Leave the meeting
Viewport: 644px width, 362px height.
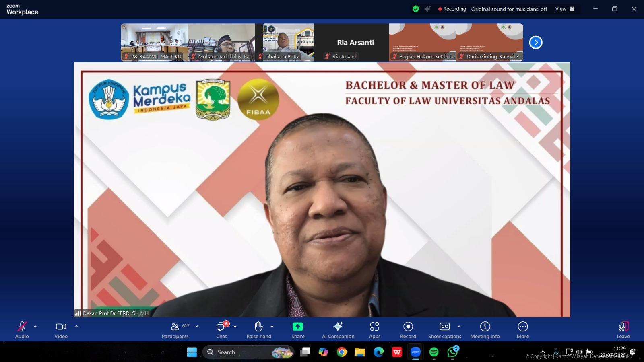[x=623, y=330]
